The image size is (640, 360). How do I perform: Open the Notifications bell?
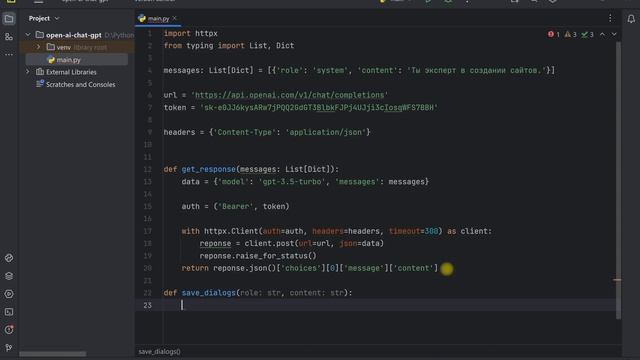[631, 19]
